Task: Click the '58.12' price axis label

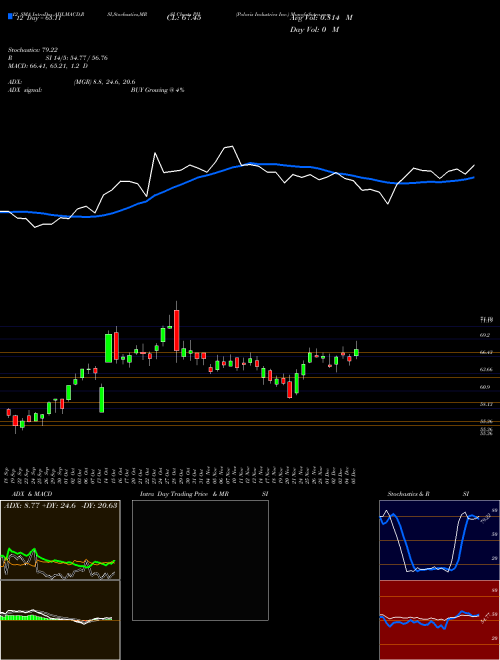Action: pyautogui.click(x=486, y=404)
